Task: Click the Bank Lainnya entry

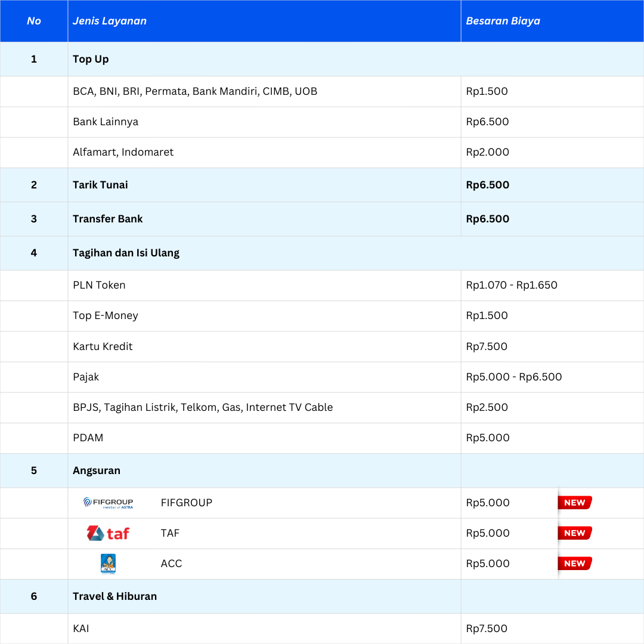Action: 106,122
